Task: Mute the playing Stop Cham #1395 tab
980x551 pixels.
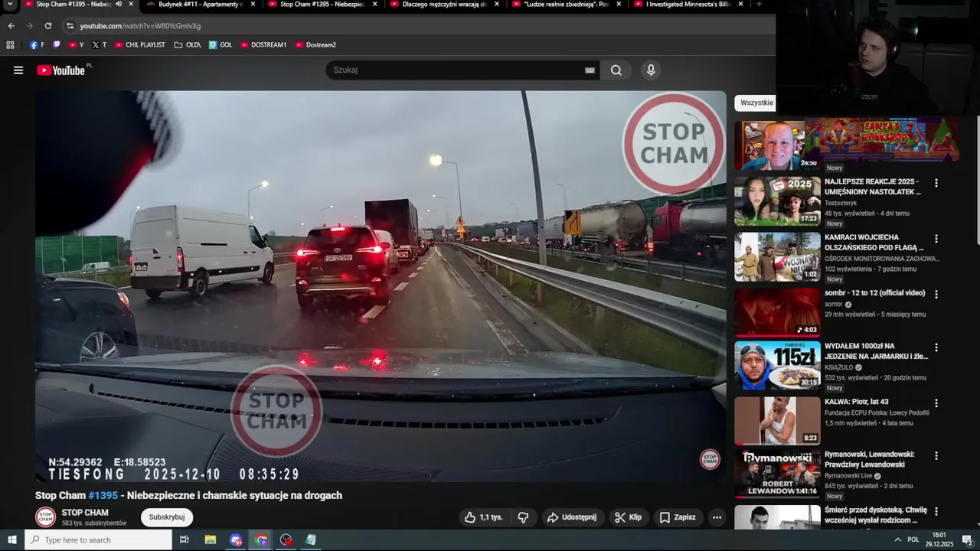Action: (119, 4)
